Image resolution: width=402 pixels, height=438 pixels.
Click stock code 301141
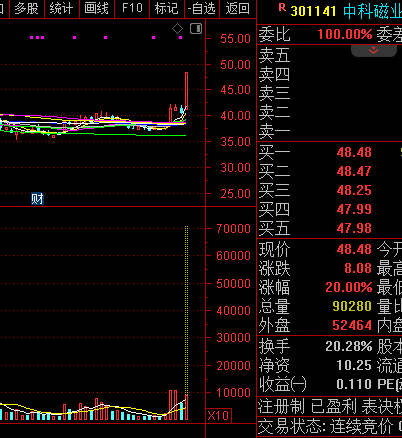coord(313,11)
